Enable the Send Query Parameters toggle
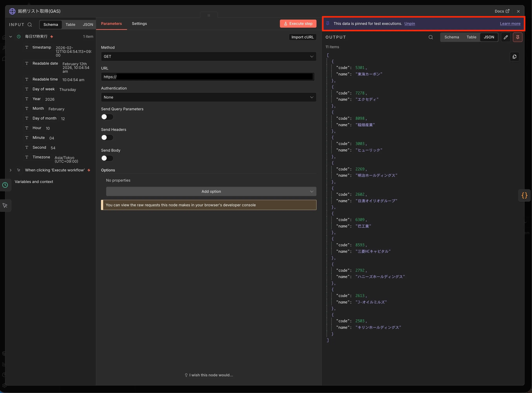Viewport: 532px width, 393px height. point(107,117)
